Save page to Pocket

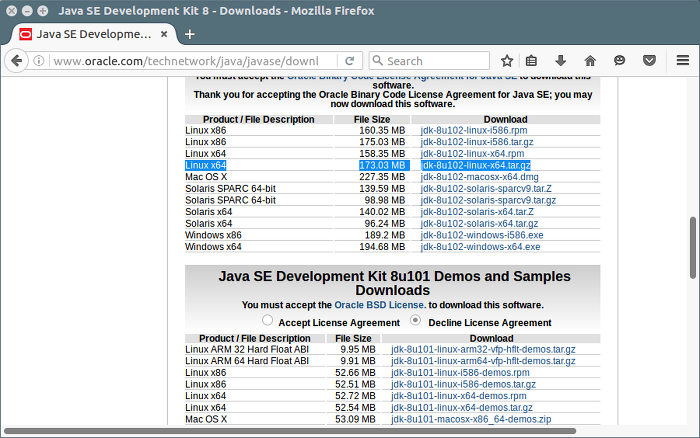coord(649,60)
